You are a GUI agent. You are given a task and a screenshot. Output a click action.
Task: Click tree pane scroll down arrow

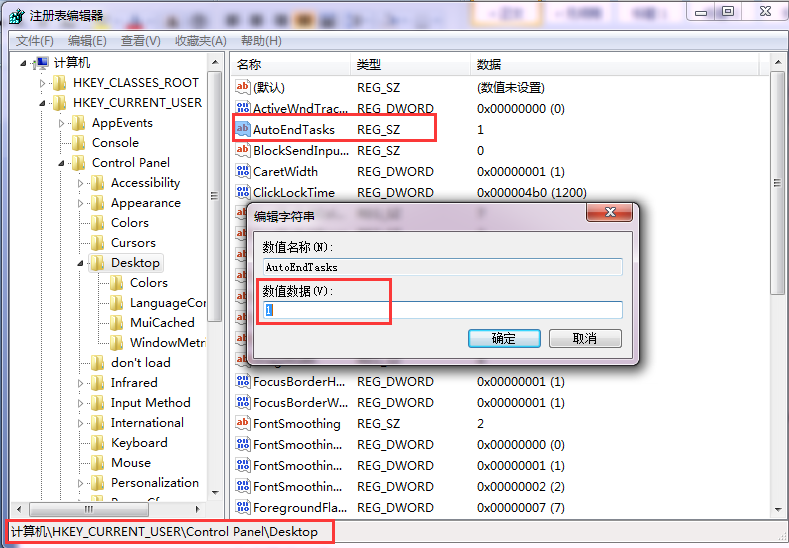click(x=215, y=493)
